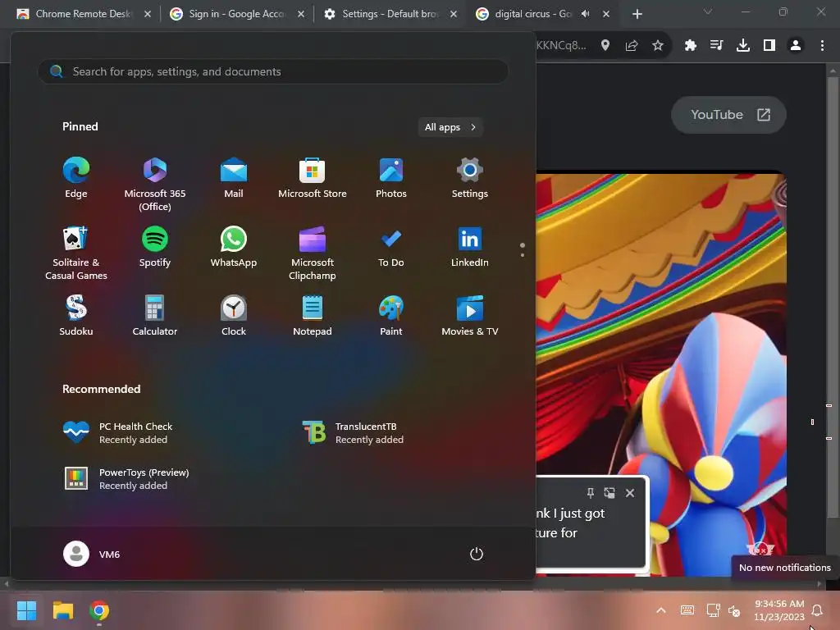Open Chrome media controls
The width and height of the screenshot is (840, 630).
click(x=716, y=46)
